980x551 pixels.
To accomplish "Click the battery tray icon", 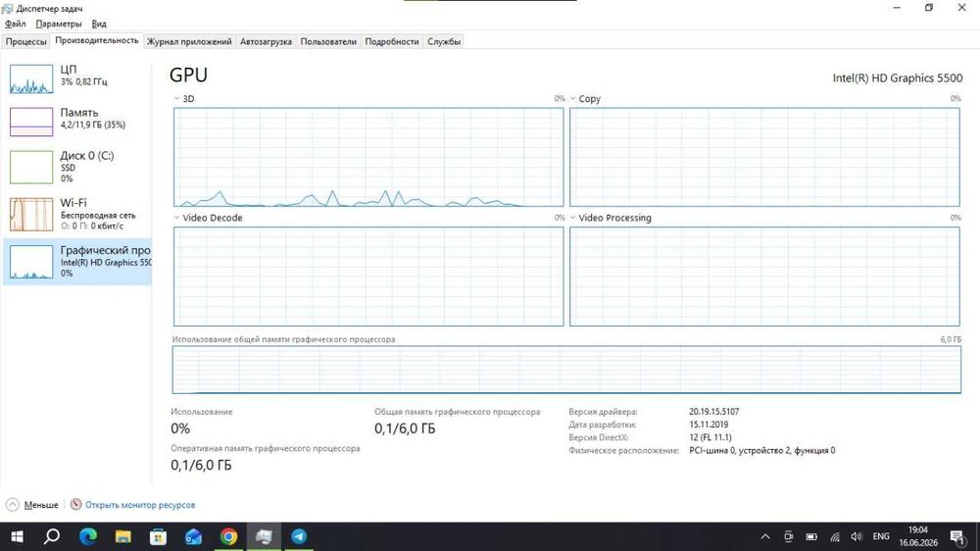I will tap(811, 536).
